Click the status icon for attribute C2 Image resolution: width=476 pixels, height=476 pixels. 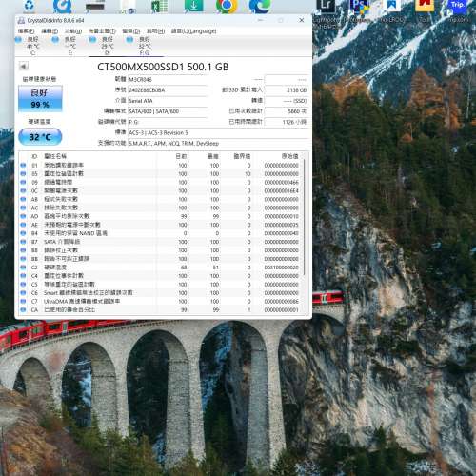click(x=23, y=268)
